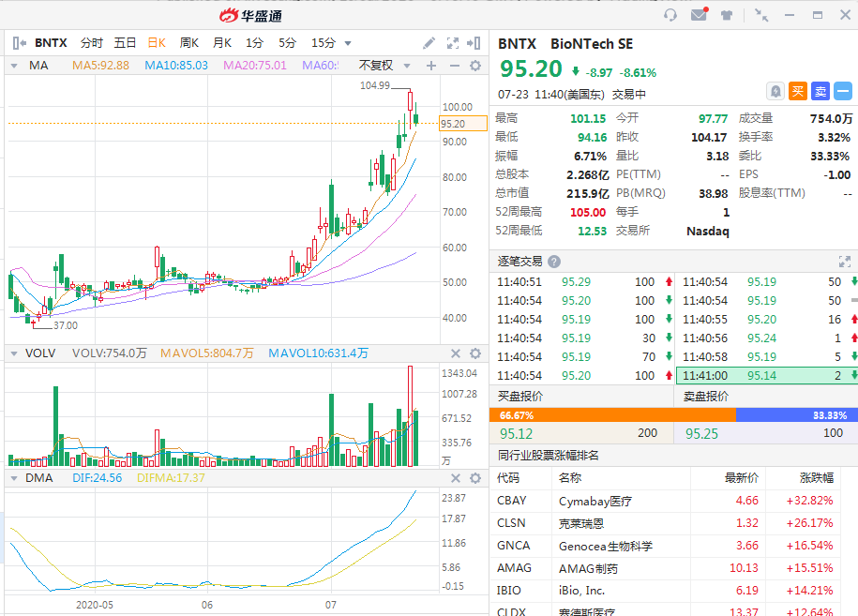Click BNTX ticker in chart toolbar
The height and width of the screenshot is (616, 858).
pos(51,43)
